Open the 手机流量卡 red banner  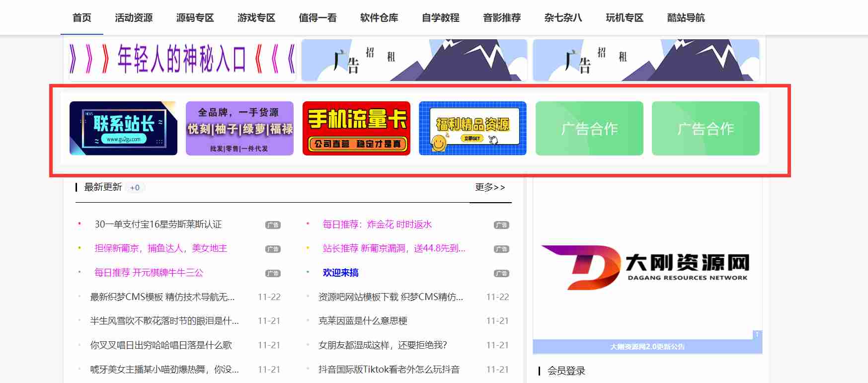click(356, 128)
